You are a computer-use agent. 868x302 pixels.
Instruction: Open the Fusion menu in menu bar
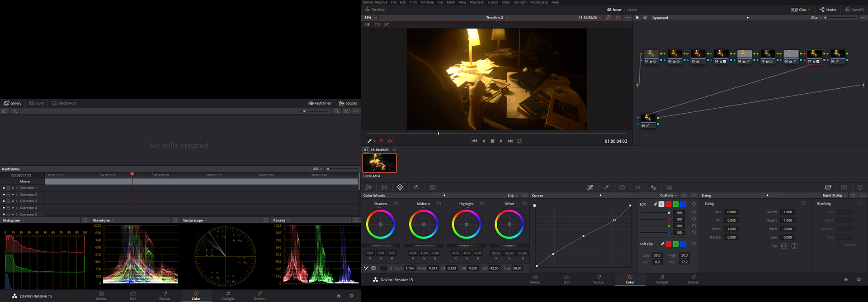click(493, 2)
